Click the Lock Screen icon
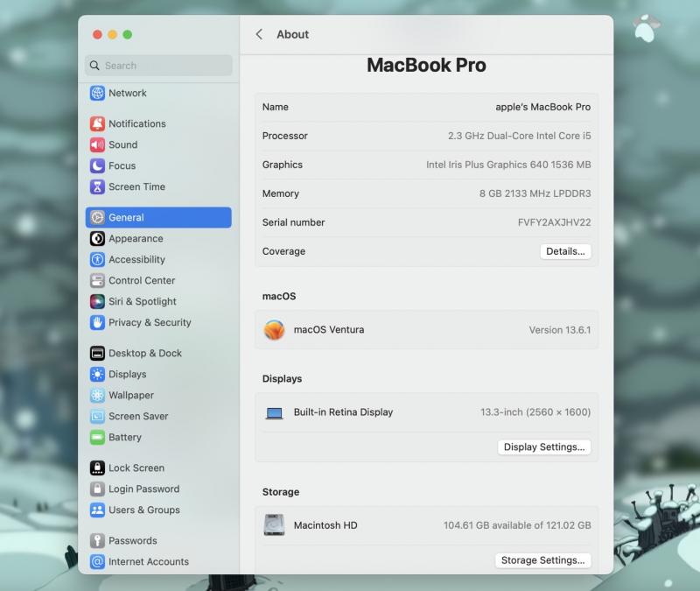 97,468
